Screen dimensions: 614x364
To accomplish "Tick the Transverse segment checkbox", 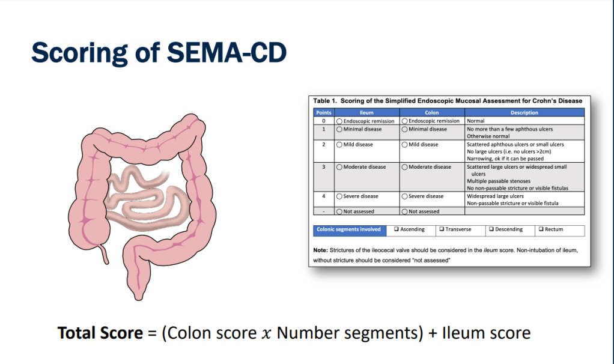I will coord(442,229).
